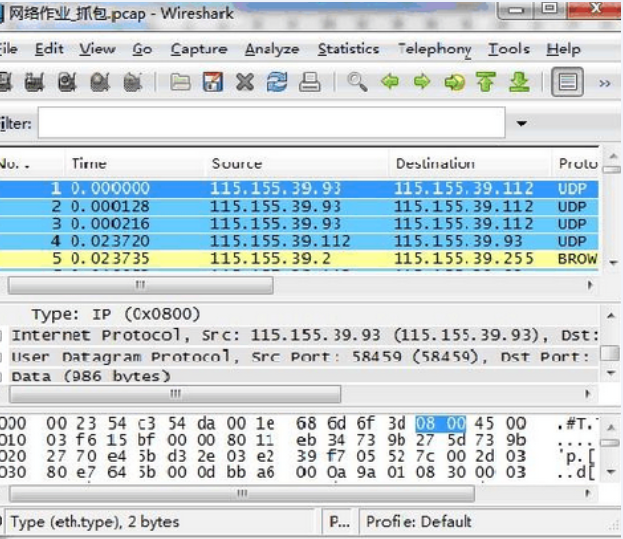Select the User Datagram Protocol row
This screenshot has width=623, height=539.
[x=304, y=357]
